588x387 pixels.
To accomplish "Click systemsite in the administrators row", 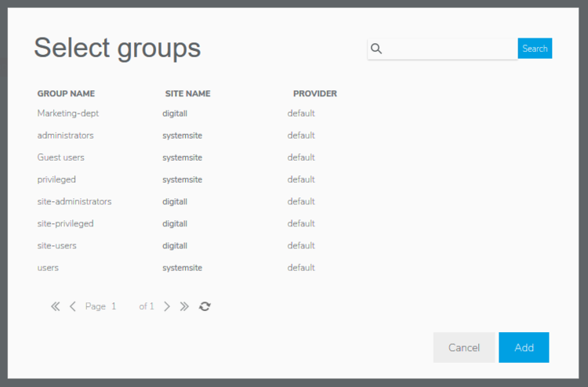I will [x=182, y=136].
